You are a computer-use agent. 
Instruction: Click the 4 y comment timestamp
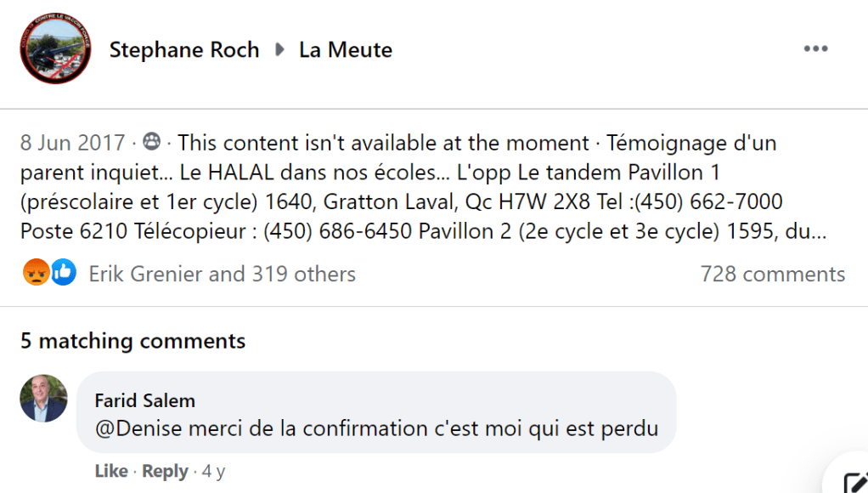[213, 471]
